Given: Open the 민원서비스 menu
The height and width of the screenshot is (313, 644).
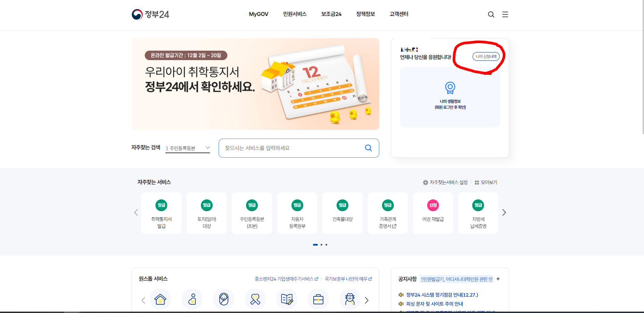Looking at the screenshot, I should point(295,14).
